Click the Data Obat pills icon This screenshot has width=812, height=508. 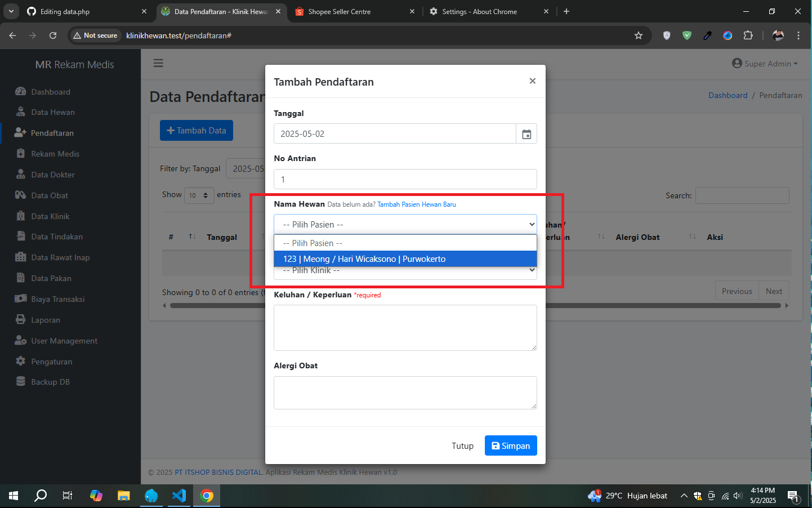21,195
